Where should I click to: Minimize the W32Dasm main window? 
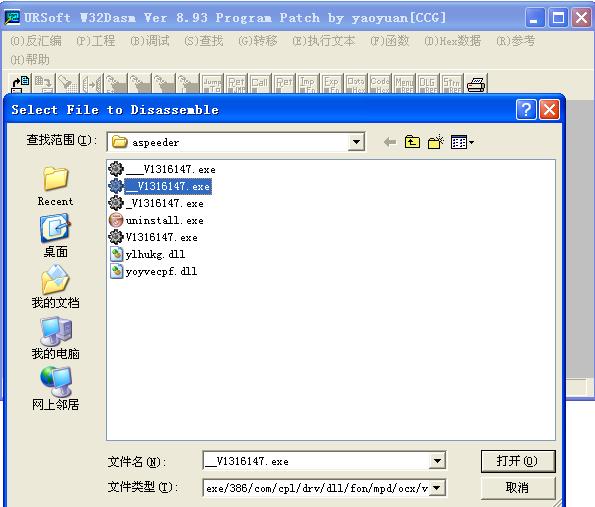coord(534,17)
